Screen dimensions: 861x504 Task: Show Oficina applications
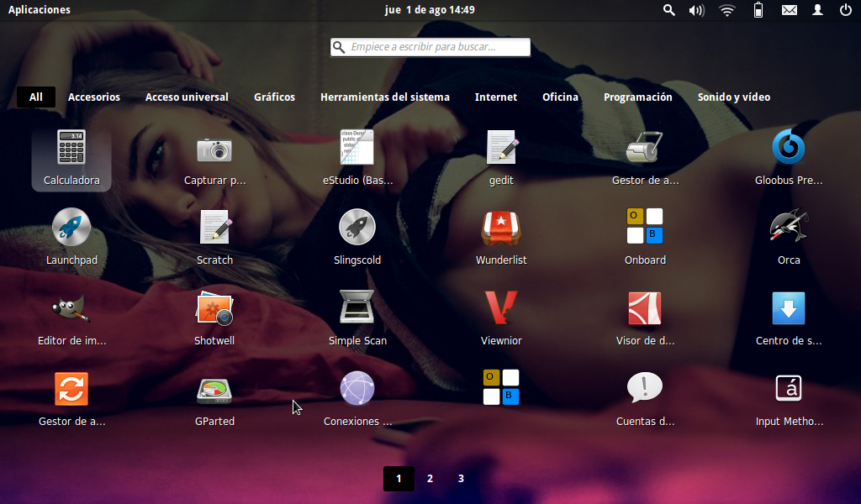pyautogui.click(x=560, y=97)
